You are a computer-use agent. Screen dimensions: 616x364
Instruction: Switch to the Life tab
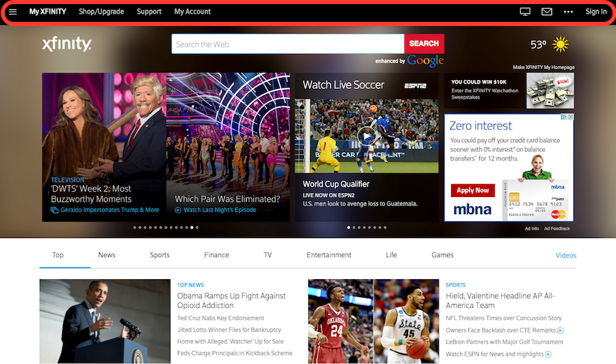392,255
